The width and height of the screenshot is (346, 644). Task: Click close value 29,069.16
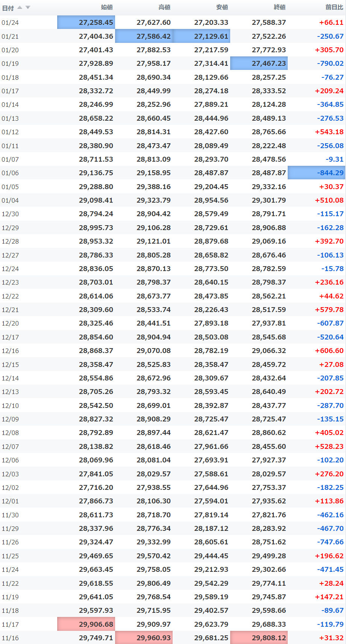click(269, 241)
